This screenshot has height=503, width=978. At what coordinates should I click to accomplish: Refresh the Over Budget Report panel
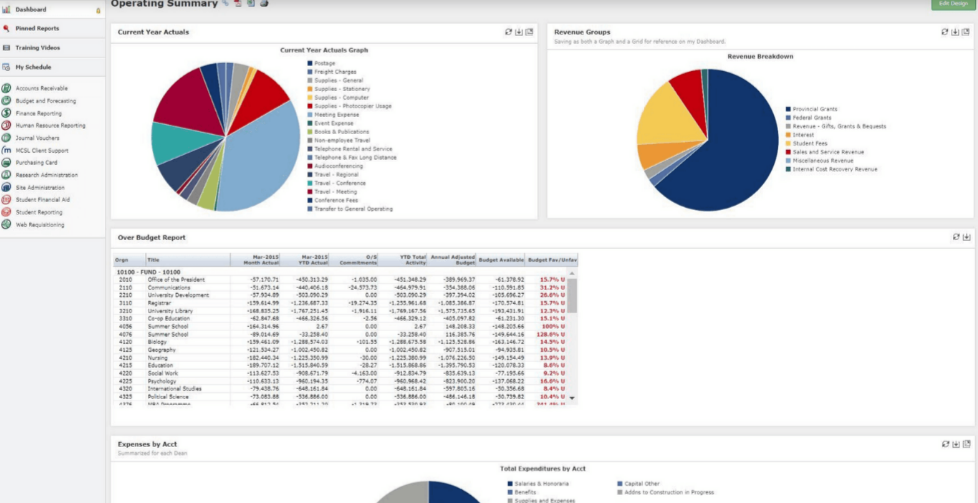click(x=957, y=237)
